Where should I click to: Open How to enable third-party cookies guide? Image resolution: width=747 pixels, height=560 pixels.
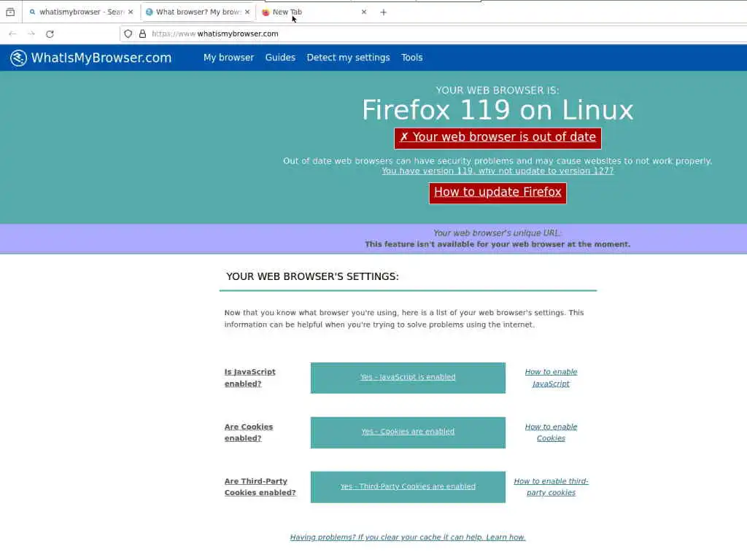click(x=551, y=486)
